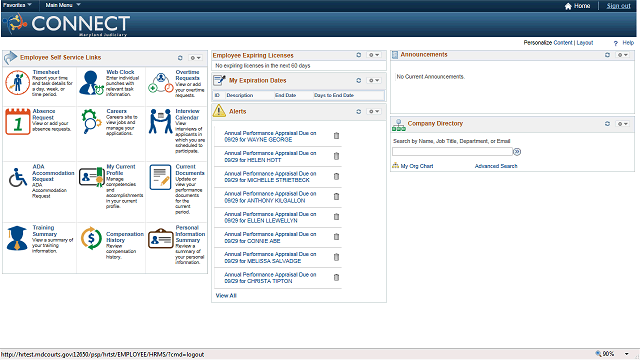Refresh the Company Directory pagelet
The height and width of the screenshot is (360, 640).
pyautogui.click(x=607, y=124)
